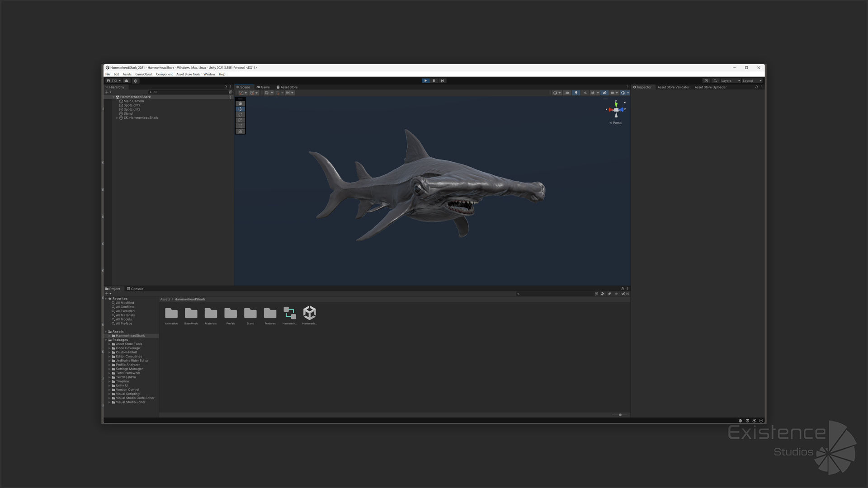This screenshot has height=488, width=868.
Task: Open the Asset Store Validator tab
Action: pos(673,87)
